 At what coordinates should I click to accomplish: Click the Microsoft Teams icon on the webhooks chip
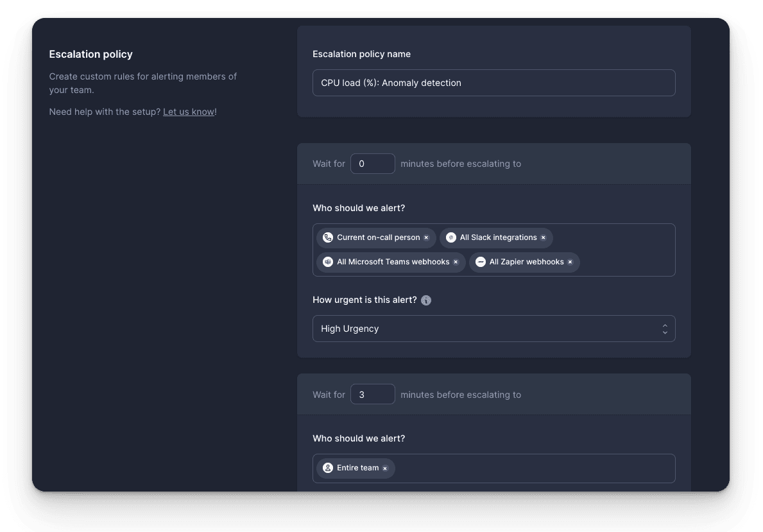coord(328,262)
